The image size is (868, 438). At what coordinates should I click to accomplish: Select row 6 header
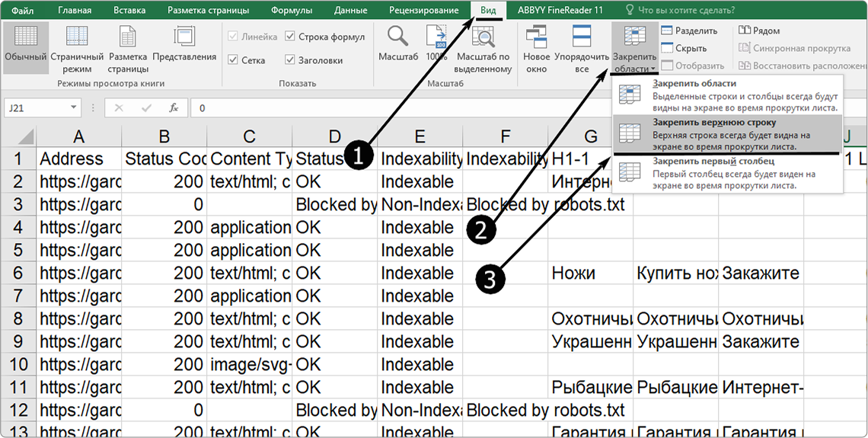pyautogui.click(x=18, y=273)
